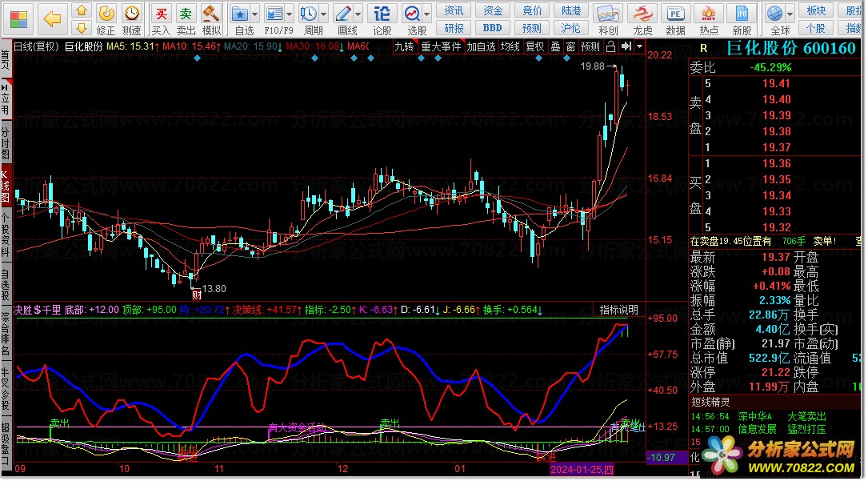The height and width of the screenshot is (481, 868).
Task: Open the chart toolbar's rightmost dropdown arrow
Action: point(640,46)
